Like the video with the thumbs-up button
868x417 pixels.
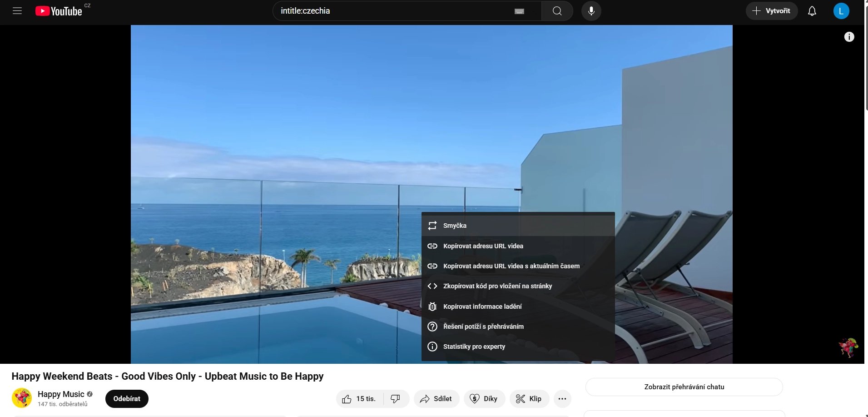[x=358, y=398]
